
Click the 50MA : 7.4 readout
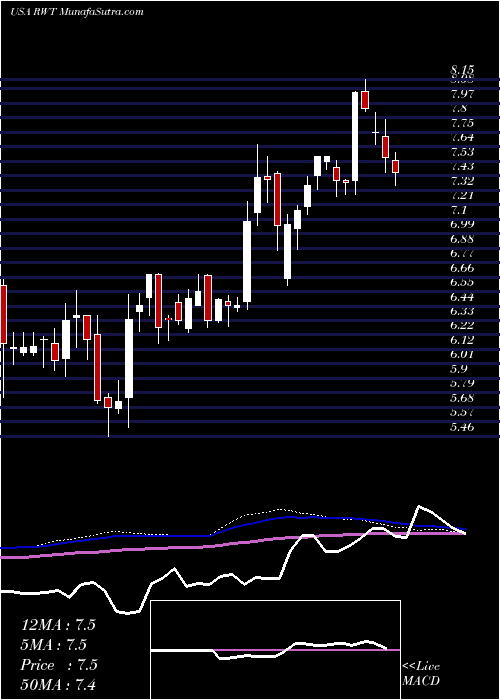coord(58,685)
